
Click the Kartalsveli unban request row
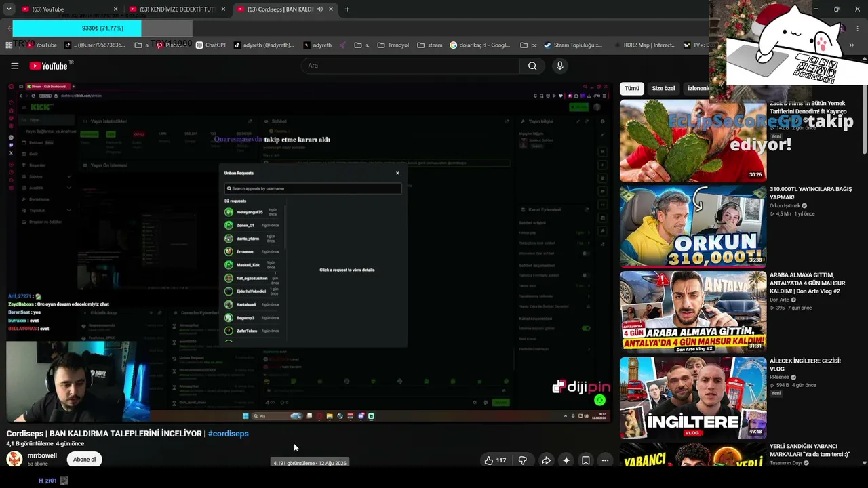[253, 304]
